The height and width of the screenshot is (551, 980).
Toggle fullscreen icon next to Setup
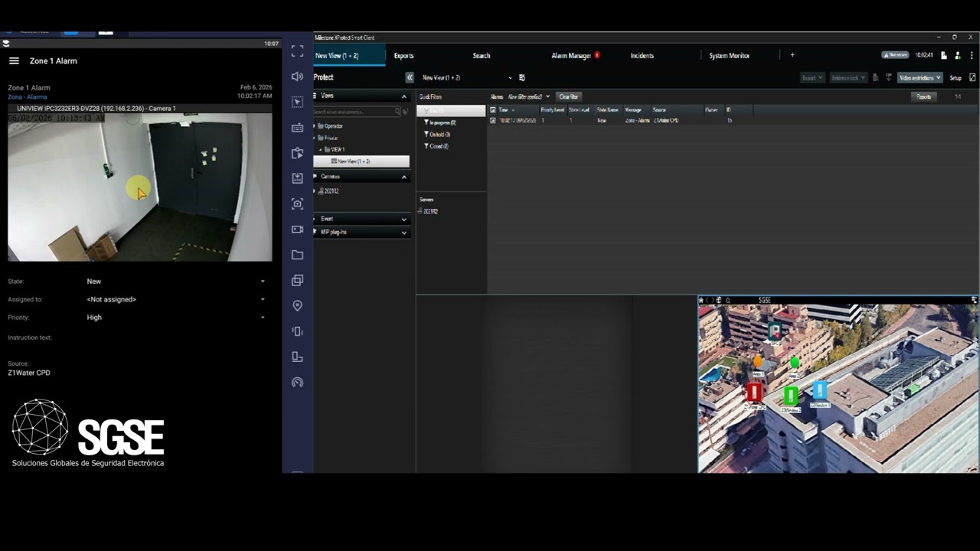tap(972, 77)
